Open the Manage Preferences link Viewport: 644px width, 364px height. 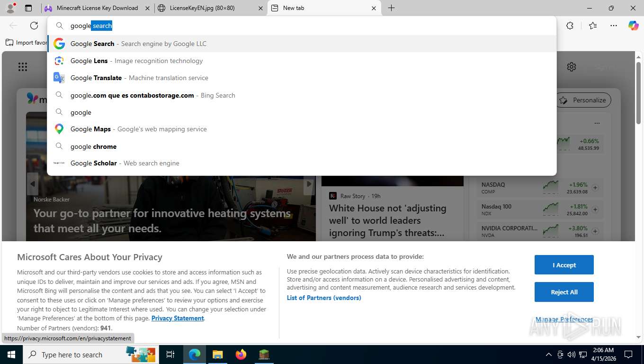pyautogui.click(x=564, y=319)
